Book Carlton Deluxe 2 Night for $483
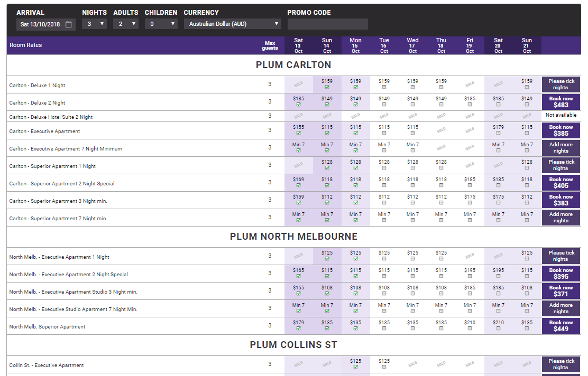Screen dimensions: 588x376 (561, 102)
